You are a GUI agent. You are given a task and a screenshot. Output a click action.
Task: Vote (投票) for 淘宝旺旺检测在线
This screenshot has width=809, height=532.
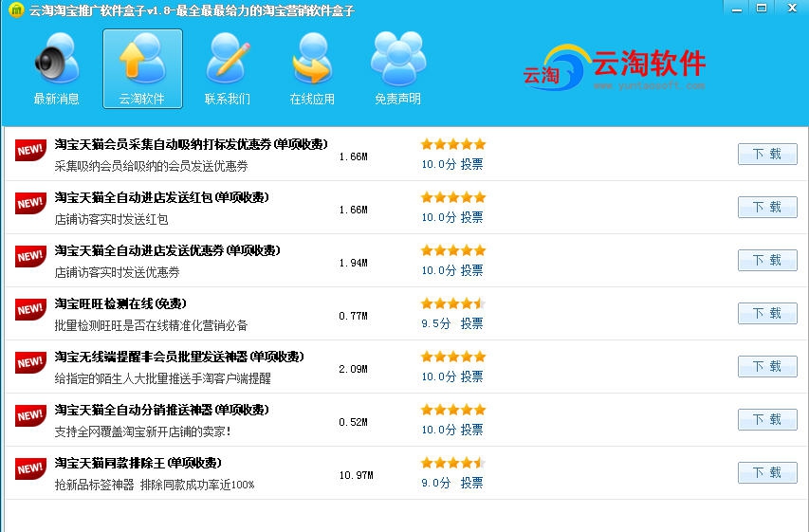tap(471, 323)
